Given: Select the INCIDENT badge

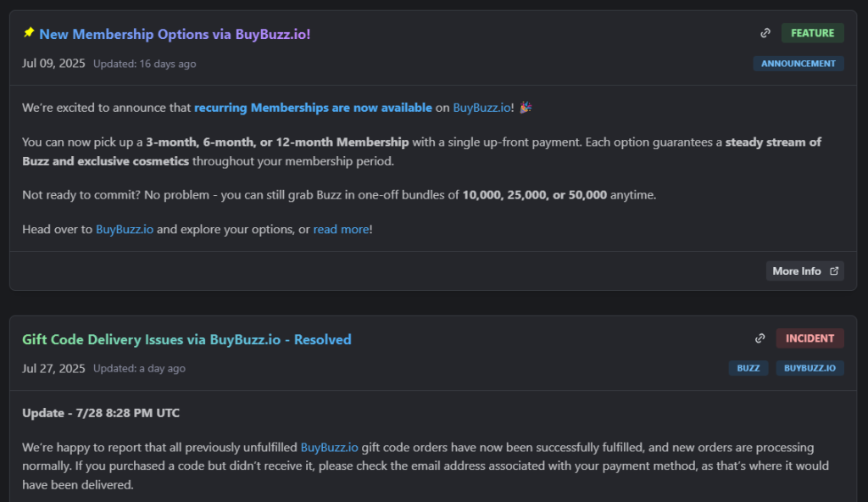Looking at the screenshot, I should [x=810, y=338].
